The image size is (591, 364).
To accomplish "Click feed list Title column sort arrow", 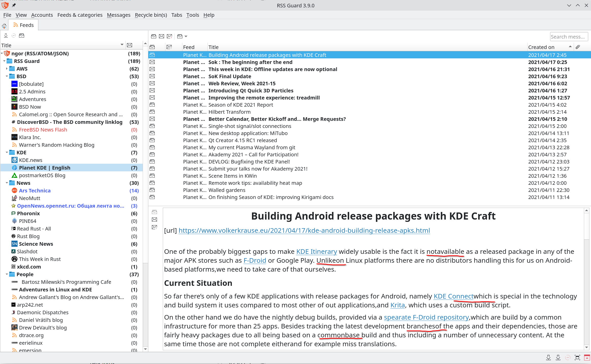I will pos(122,45).
